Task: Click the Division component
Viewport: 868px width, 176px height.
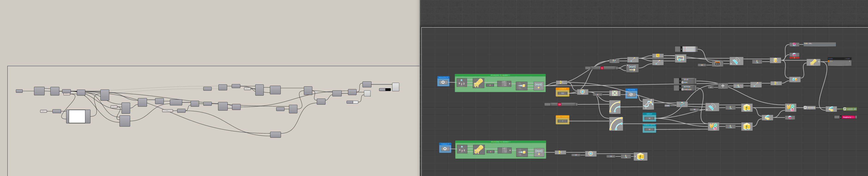Action: [x=723, y=86]
